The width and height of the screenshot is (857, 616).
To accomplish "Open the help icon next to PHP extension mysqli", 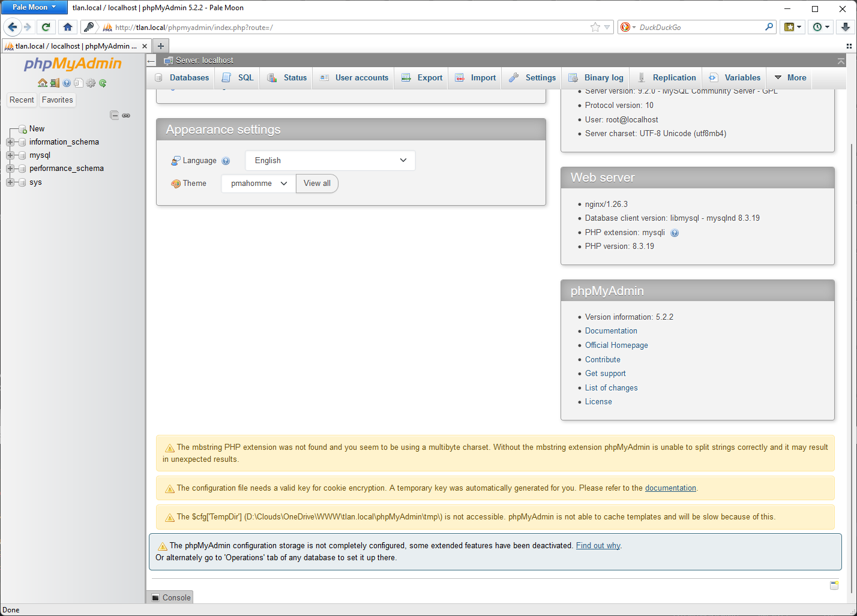I will click(675, 233).
